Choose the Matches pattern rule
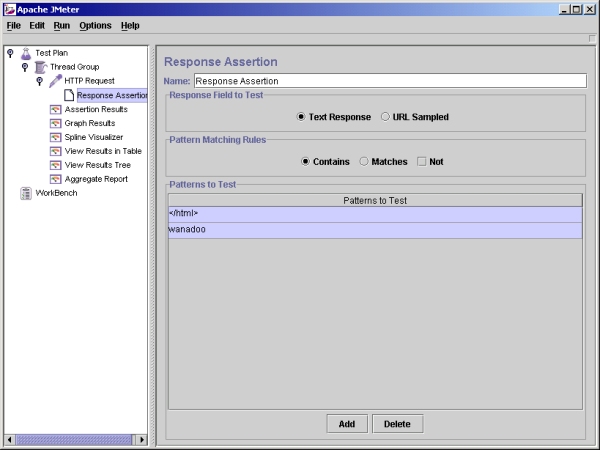The width and height of the screenshot is (600, 450). pyautogui.click(x=364, y=162)
